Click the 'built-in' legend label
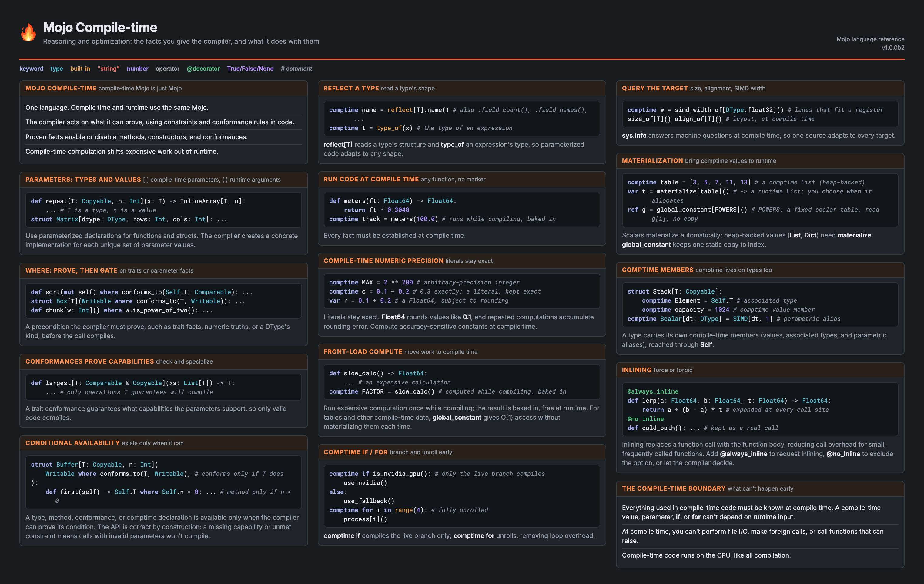This screenshot has height=584, width=924. pyautogui.click(x=80, y=69)
